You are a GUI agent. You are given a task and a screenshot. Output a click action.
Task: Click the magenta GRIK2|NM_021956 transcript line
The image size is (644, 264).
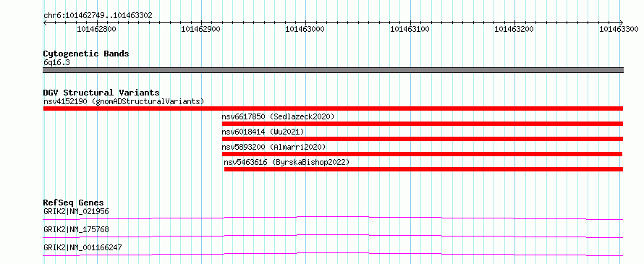pyautogui.click(x=333, y=218)
